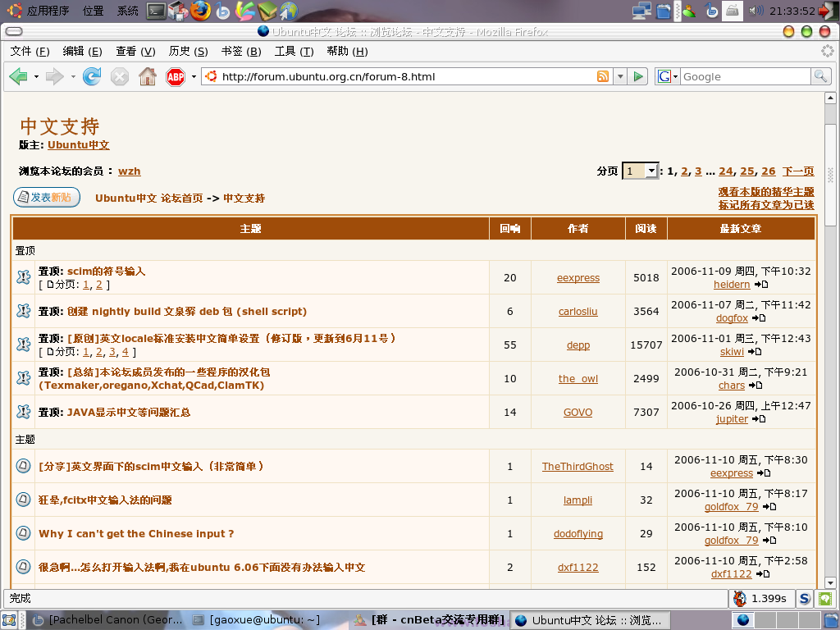Viewport: 840px width, 630px height.
Task: Open the Google search engine selector
Action: (x=668, y=76)
